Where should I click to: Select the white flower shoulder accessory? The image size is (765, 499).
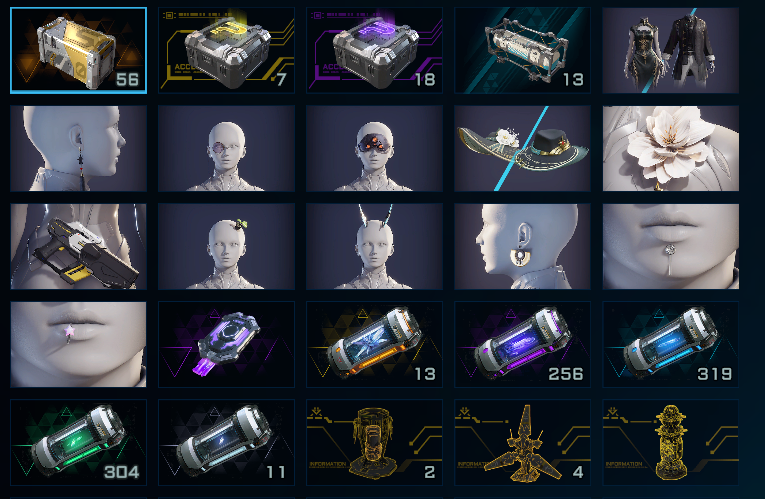[x=671, y=148]
